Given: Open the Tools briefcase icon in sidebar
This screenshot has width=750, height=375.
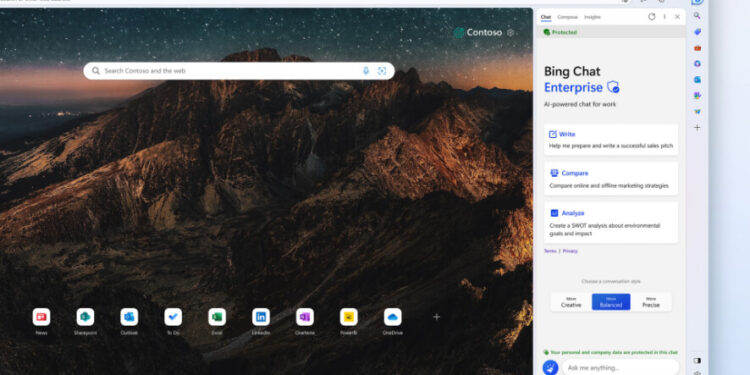Looking at the screenshot, I should pos(697,48).
